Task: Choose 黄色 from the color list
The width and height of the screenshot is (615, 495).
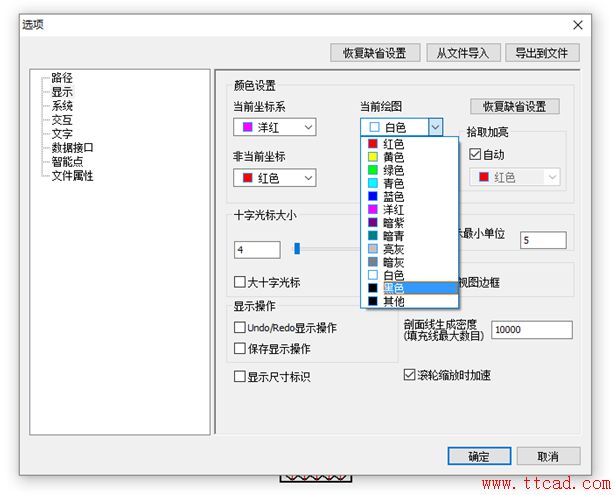Action: 409,157
